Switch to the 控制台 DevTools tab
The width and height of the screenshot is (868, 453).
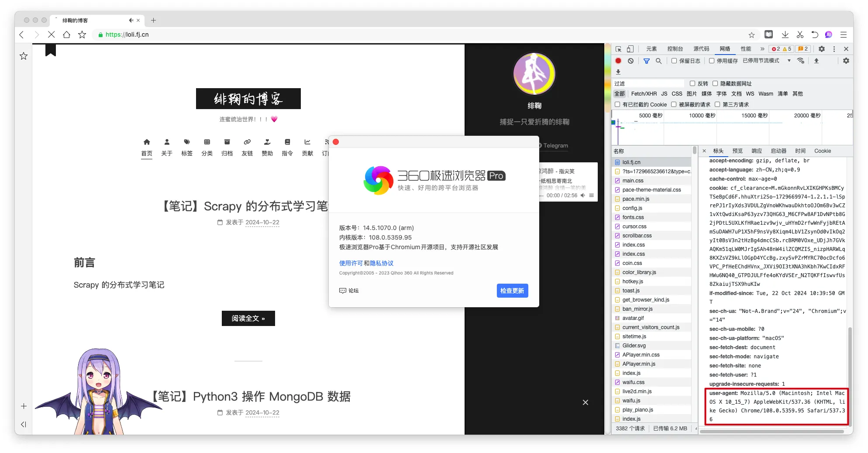[675, 49]
